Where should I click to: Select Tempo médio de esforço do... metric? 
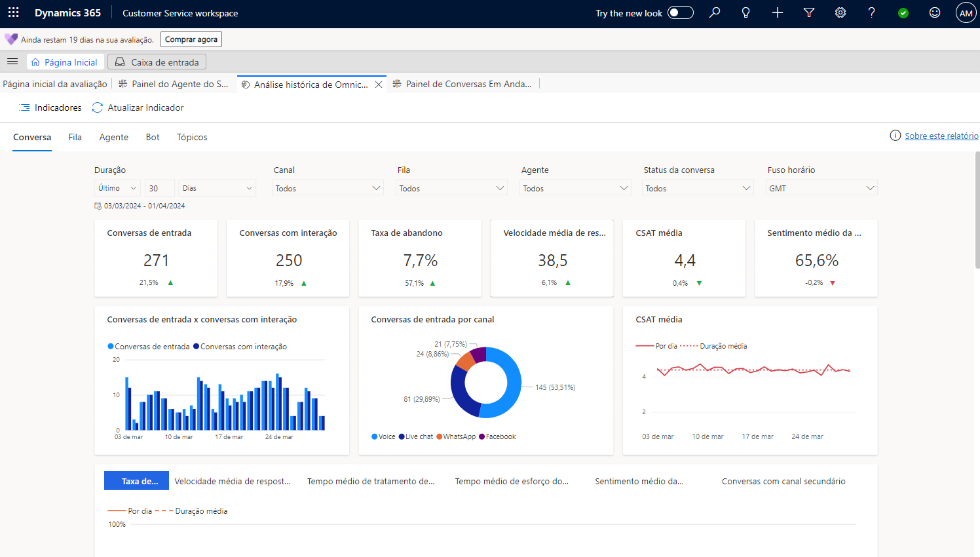(x=512, y=481)
